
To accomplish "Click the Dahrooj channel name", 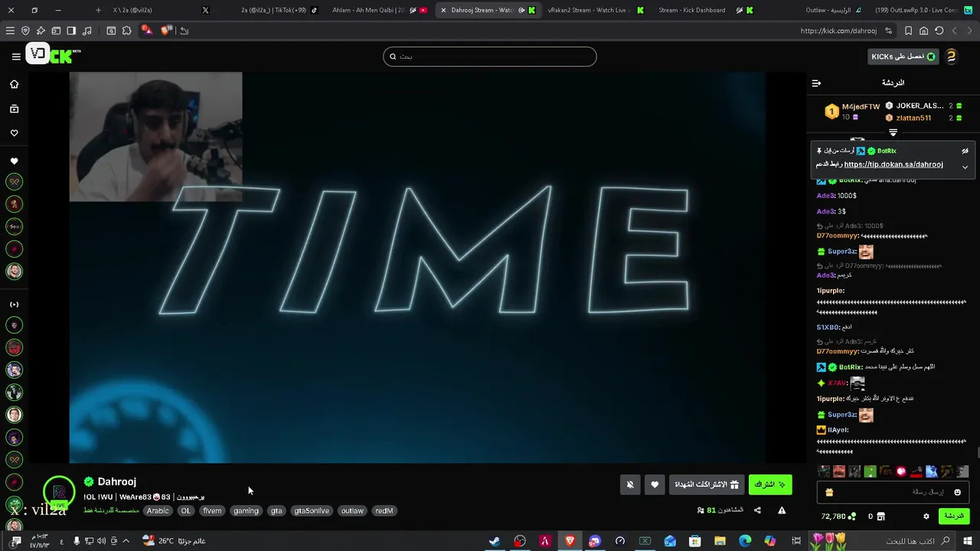I will click(x=117, y=481).
